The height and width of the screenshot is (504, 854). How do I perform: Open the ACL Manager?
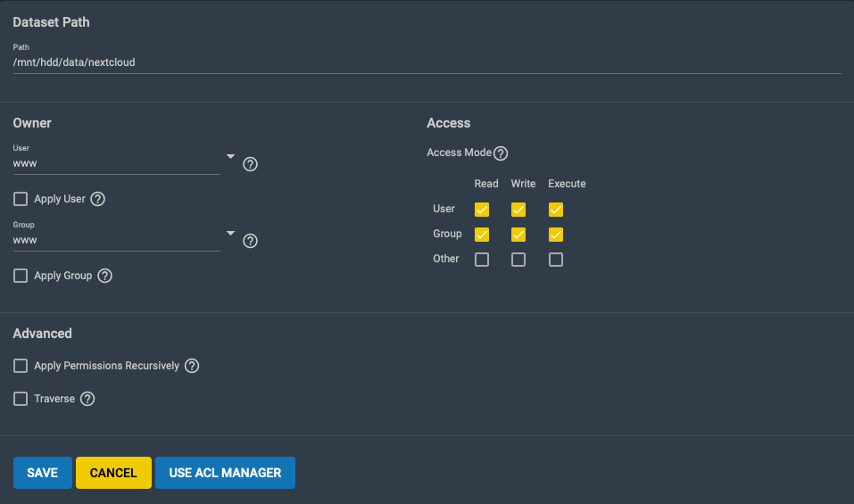point(225,473)
